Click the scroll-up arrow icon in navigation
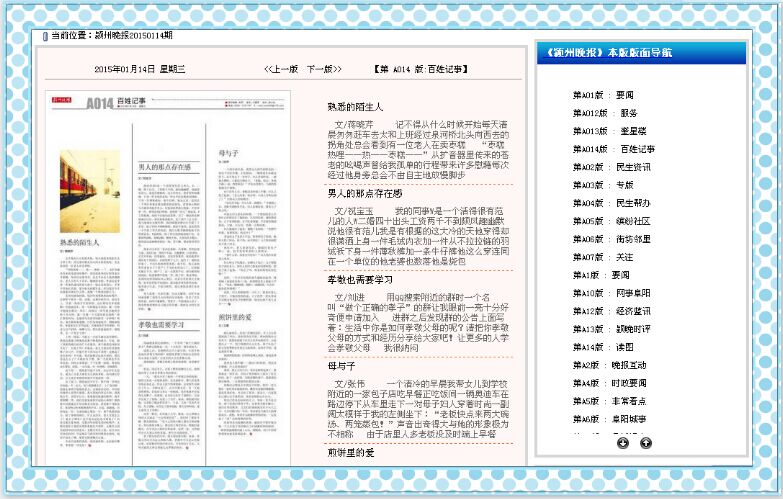 pos(646,442)
